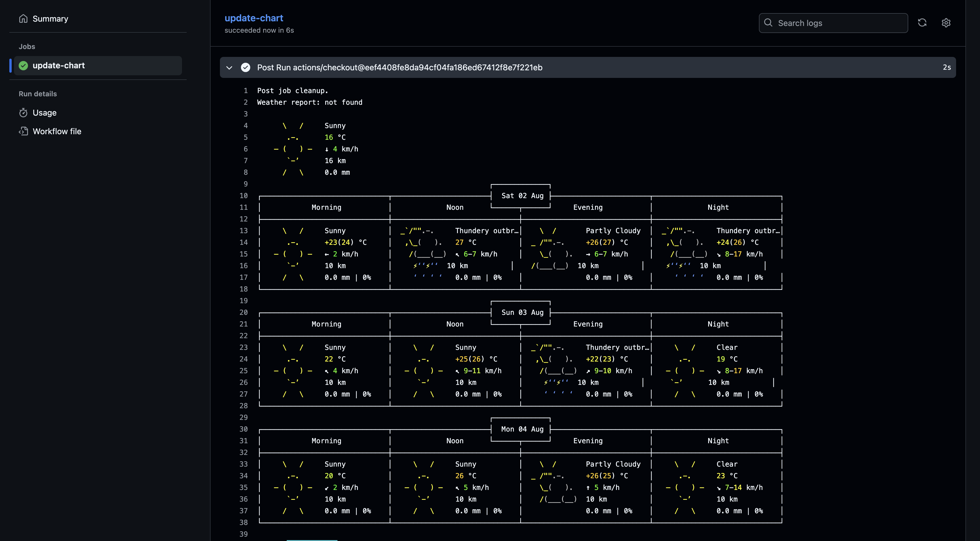
Task: Click the Post Run step success check icon
Action: [x=246, y=67]
